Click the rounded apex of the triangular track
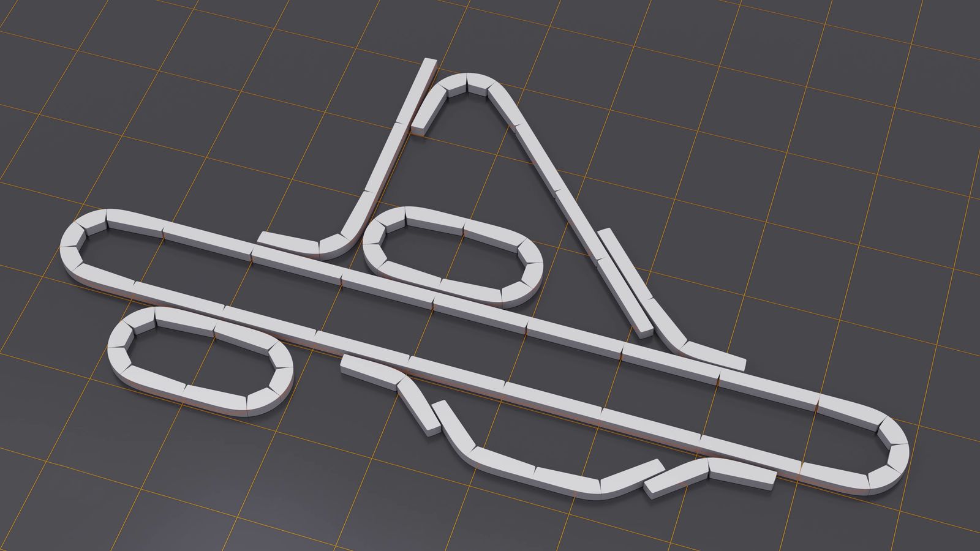 coord(467,83)
